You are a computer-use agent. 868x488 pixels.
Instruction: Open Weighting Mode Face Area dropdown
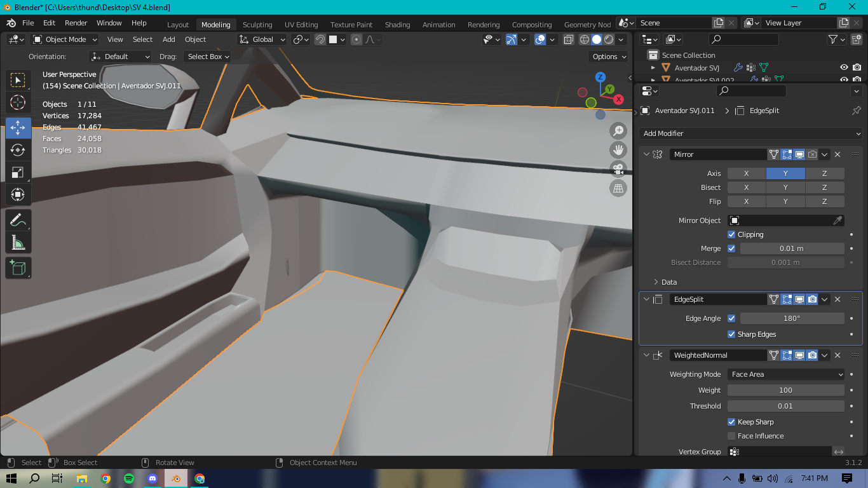[786, 374]
